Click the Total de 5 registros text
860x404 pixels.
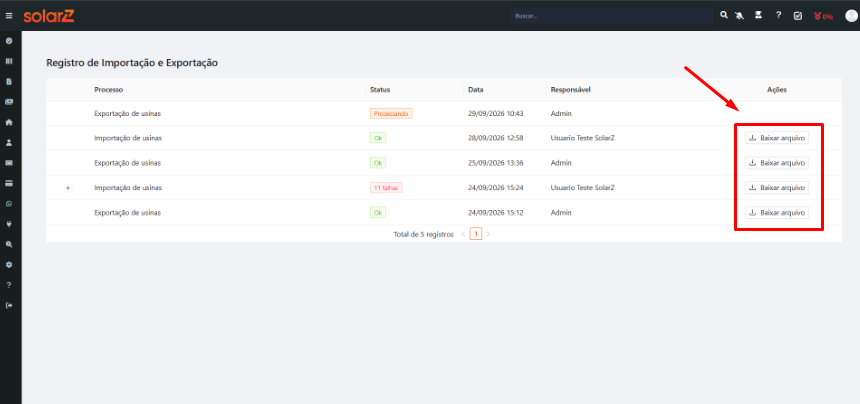click(423, 234)
